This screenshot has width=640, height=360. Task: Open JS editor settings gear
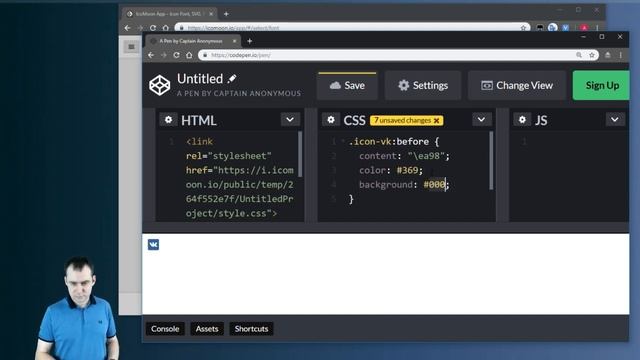522,120
